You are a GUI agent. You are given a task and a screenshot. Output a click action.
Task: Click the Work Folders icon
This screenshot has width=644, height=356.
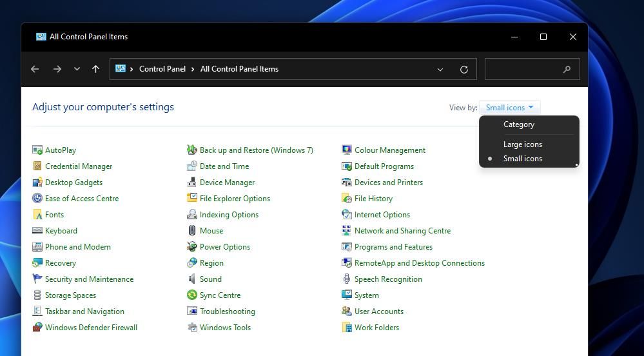coord(347,327)
